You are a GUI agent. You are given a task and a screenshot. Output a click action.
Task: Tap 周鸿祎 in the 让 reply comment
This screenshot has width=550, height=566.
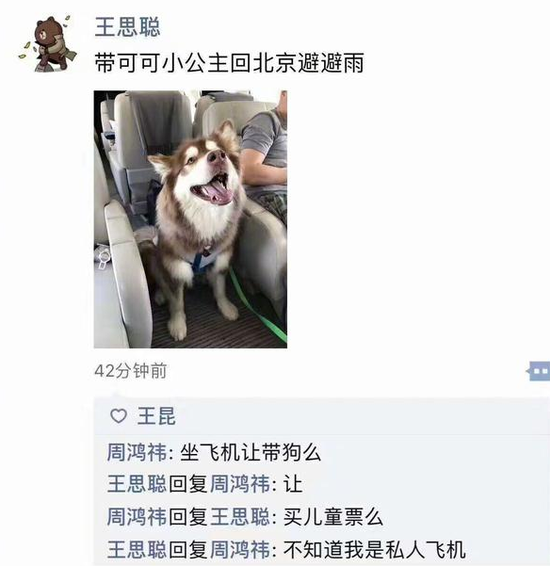point(240,484)
